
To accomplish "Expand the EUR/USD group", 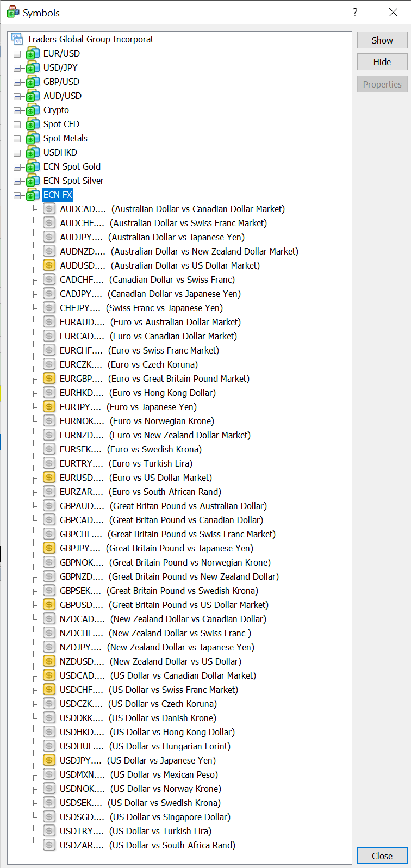I will 17,54.
